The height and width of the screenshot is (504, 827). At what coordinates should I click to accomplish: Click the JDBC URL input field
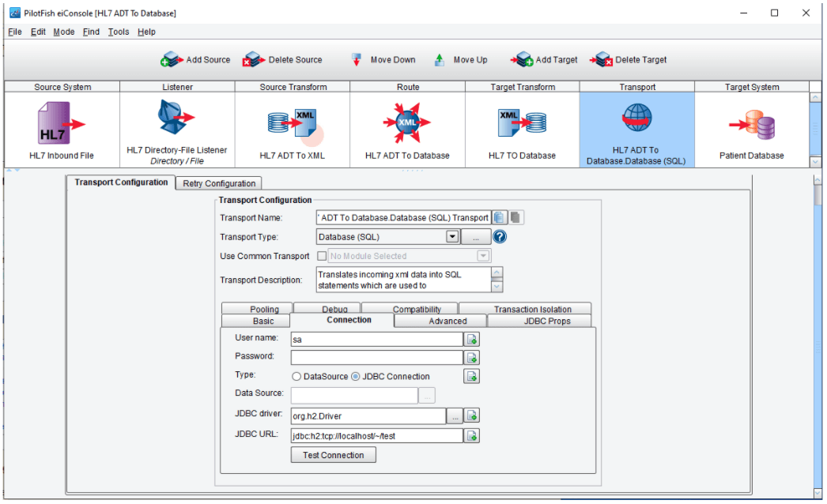(x=376, y=436)
